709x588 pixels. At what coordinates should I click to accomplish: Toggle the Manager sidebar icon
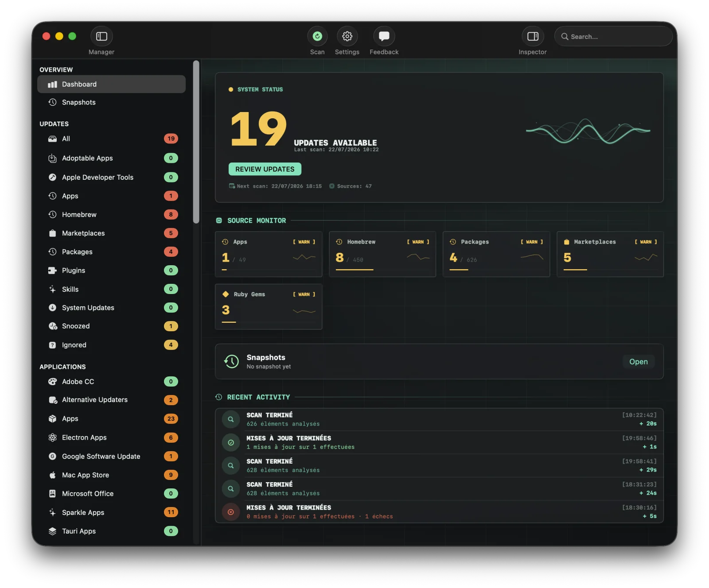click(101, 36)
